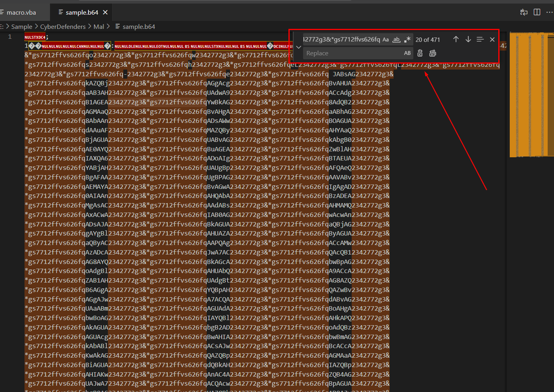Image resolution: width=554 pixels, height=392 pixels.
Task: Toggle Match Whole Word option
Action: pyautogui.click(x=396, y=40)
